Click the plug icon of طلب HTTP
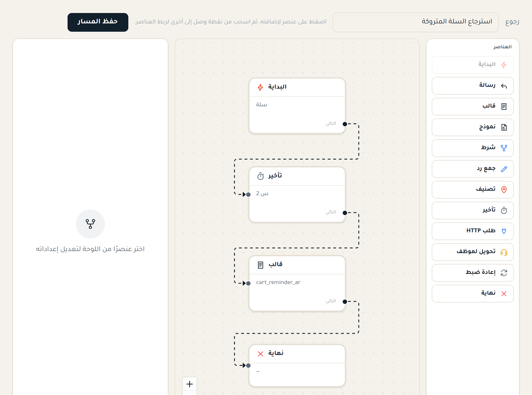This screenshot has width=532, height=395. click(504, 231)
